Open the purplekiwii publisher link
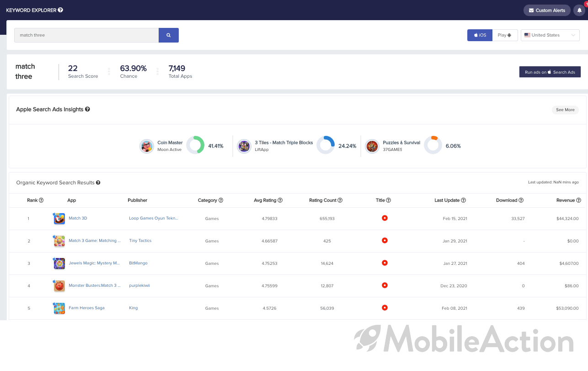 139,285
